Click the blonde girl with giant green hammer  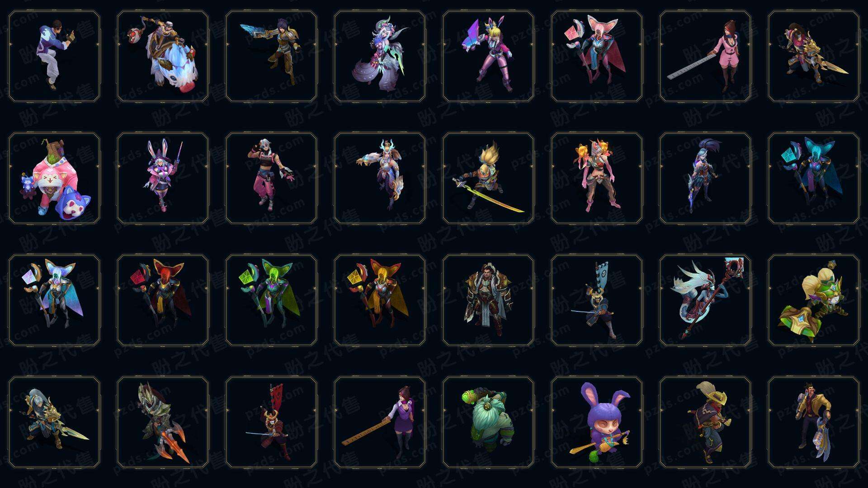point(814,300)
